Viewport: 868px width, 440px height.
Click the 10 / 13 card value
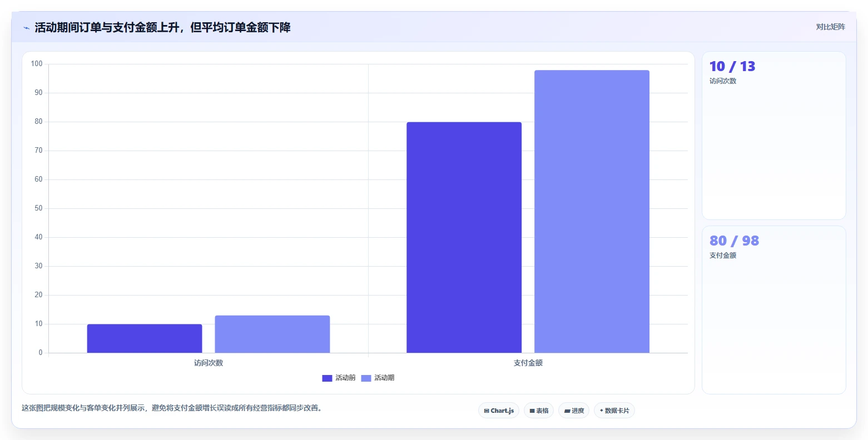click(x=732, y=67)
